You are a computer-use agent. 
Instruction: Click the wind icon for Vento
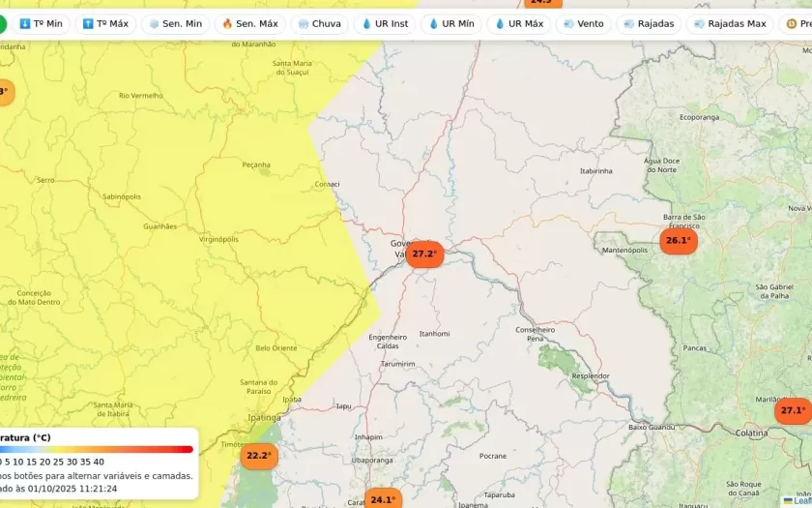pyautogui.click(x=567, y=23)
